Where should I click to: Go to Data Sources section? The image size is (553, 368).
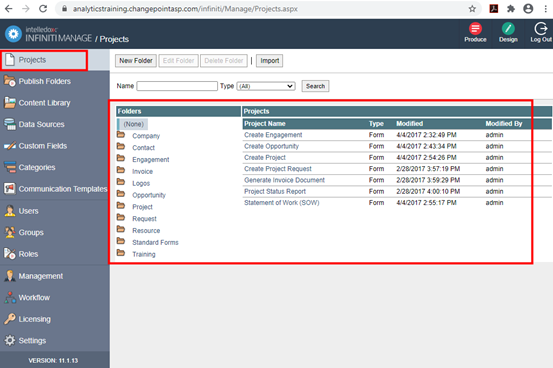[41, 124]
